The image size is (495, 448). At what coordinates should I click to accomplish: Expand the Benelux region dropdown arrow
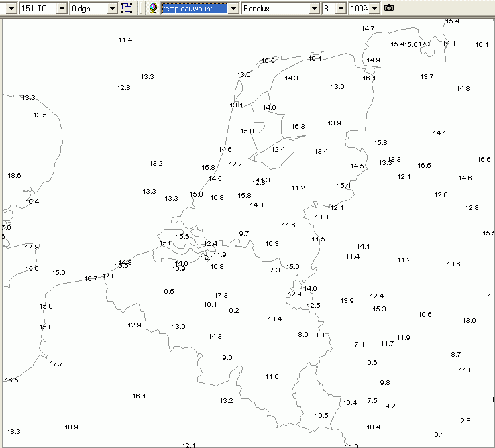(314, 9)
